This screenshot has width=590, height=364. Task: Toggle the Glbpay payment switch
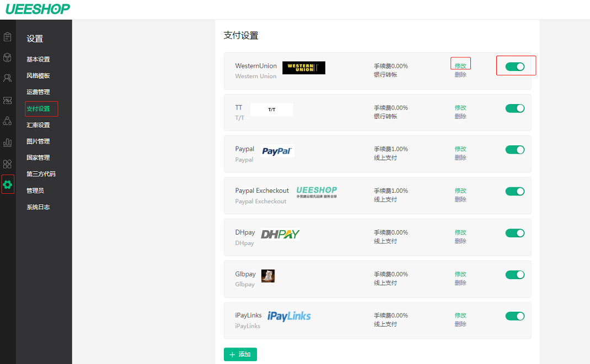pyautogui.click(x=515, y=275)
